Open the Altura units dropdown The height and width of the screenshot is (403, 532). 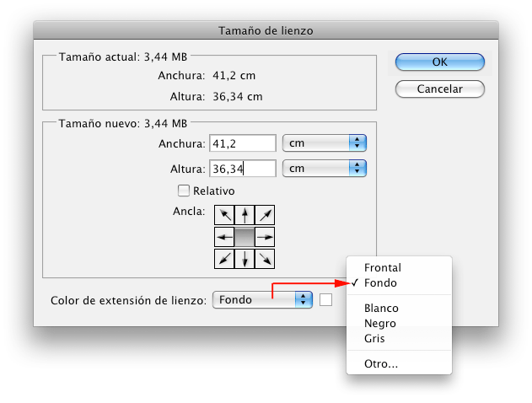(325, 169)
